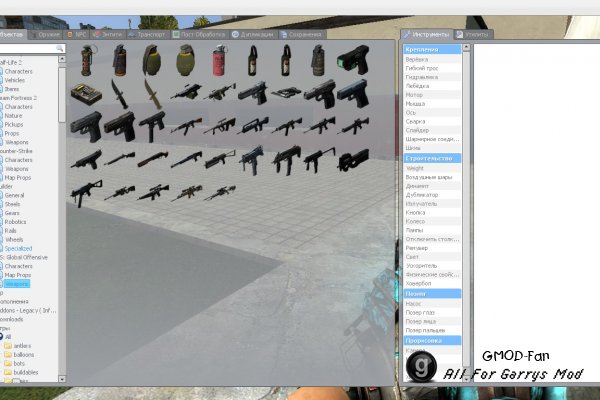
Task: Switch to the Оружие tab
Action: pyautogui.click(x=46, y=34)
